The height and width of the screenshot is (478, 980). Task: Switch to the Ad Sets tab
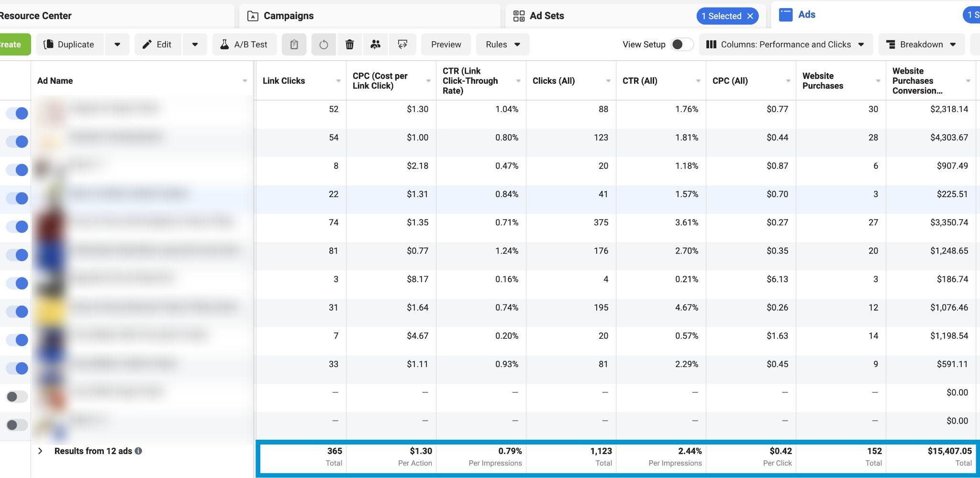(546, 16)
